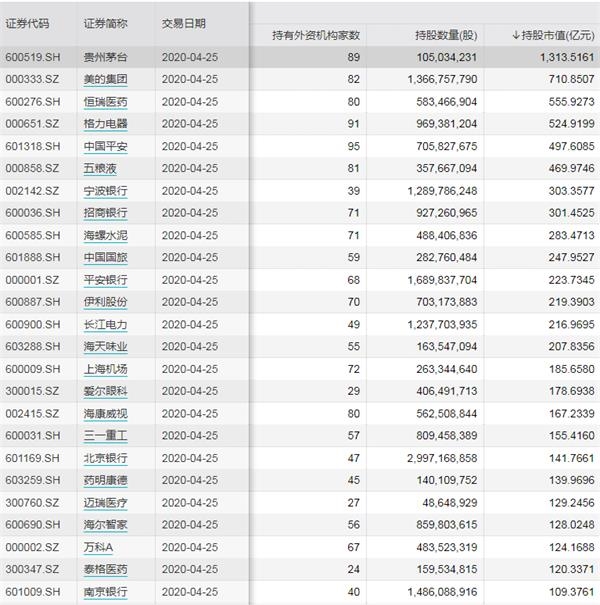
Task: Select market value cell 1,313.5161
Action: coord(567,57)
